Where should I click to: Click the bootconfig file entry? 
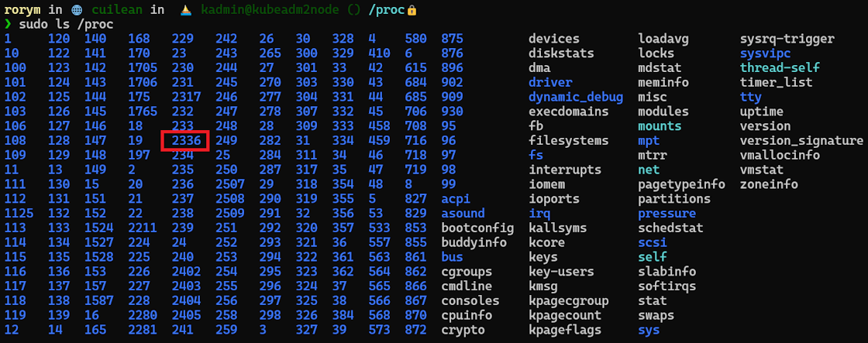(x=477, y=228)
